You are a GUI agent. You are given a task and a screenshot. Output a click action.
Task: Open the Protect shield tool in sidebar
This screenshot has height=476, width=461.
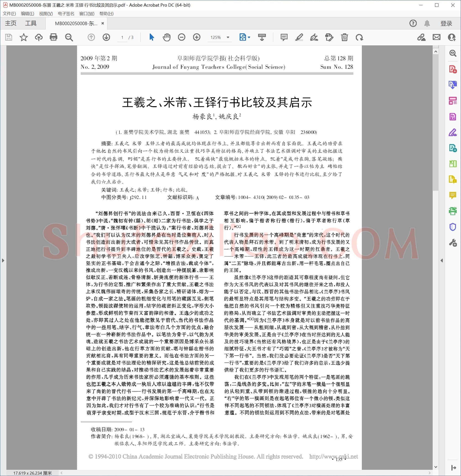(x=453, y=227)
